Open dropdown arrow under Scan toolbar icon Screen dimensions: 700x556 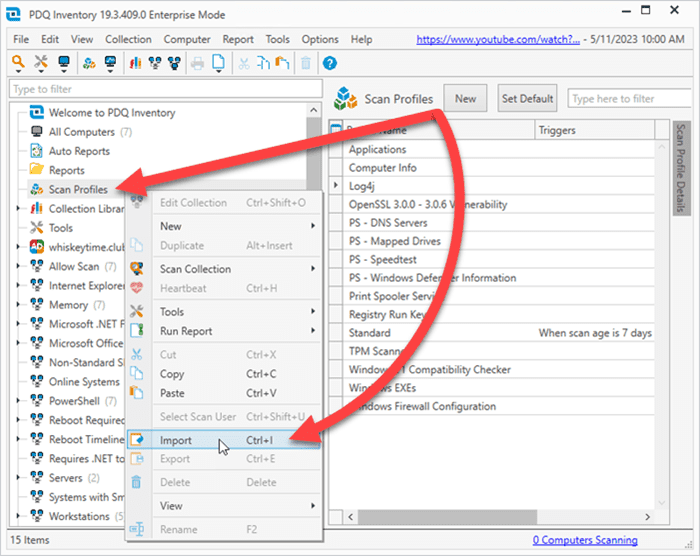(18, 71)
